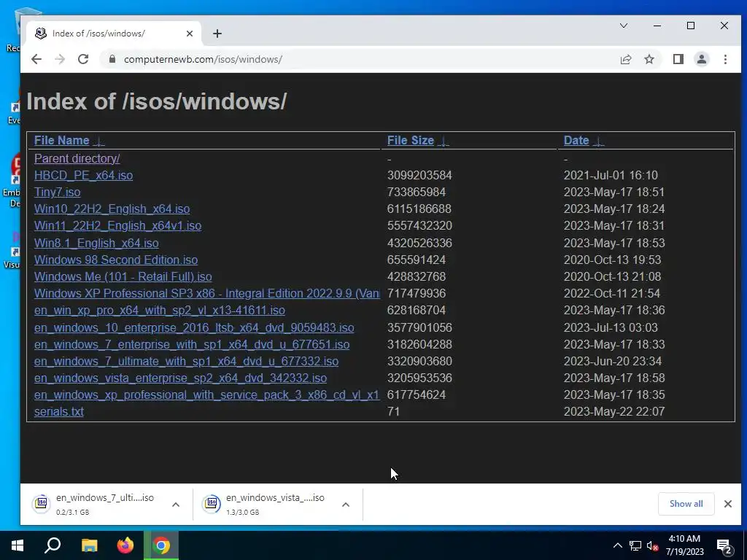
Task: Click en_windows_vista_enterprise_sp2 iso link in the list
Action: click(x=181, y=378)
